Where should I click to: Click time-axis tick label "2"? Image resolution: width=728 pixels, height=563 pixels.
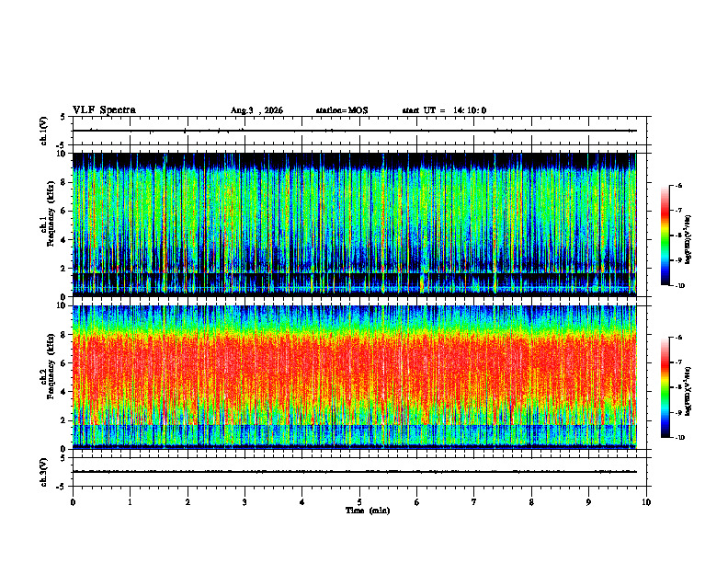pyautogui.click(x=188, y=502)
